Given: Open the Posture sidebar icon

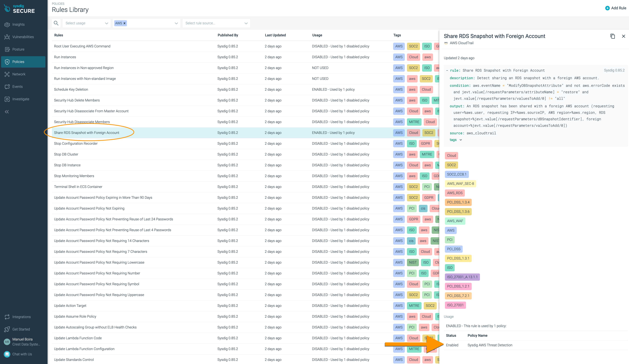Looking at the screenshot, I should click(x=7, y=49).
